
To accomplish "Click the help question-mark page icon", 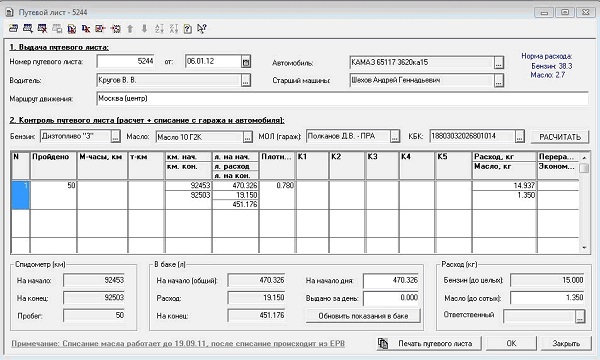I will [188, 29].
